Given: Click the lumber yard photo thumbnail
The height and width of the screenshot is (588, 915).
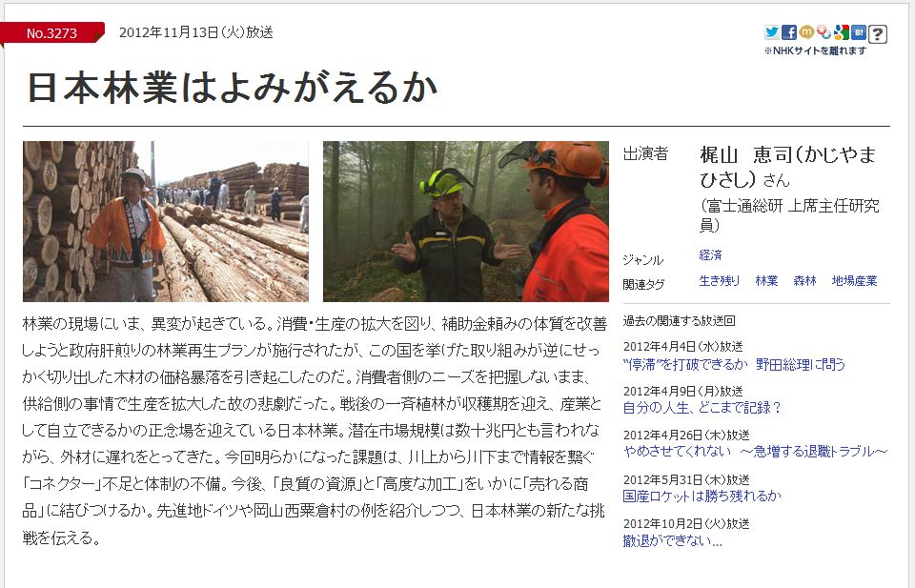Looking at the screenshot, I should click(x=166, y=221).
